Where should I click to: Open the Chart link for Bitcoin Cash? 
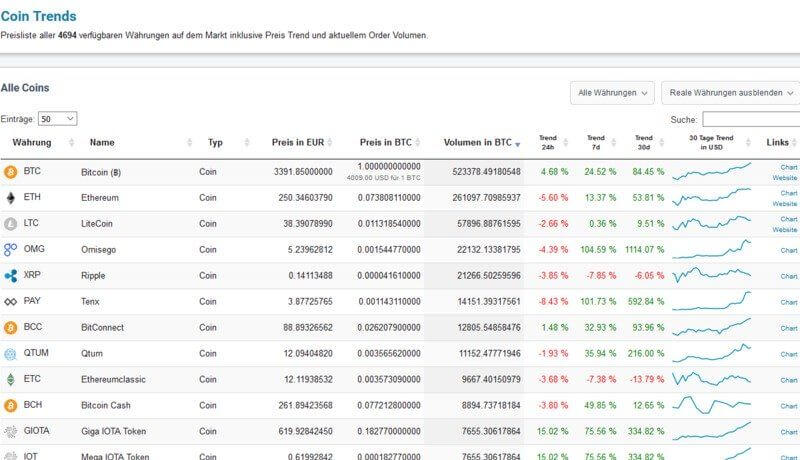[788, 406]
